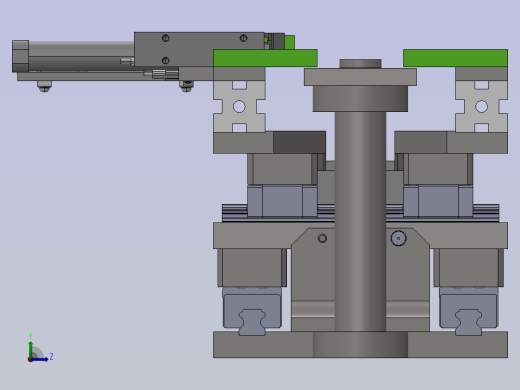520x390 pixels.
Task: Click the Y axis label on the triad
Action: (x=30, y=336)
